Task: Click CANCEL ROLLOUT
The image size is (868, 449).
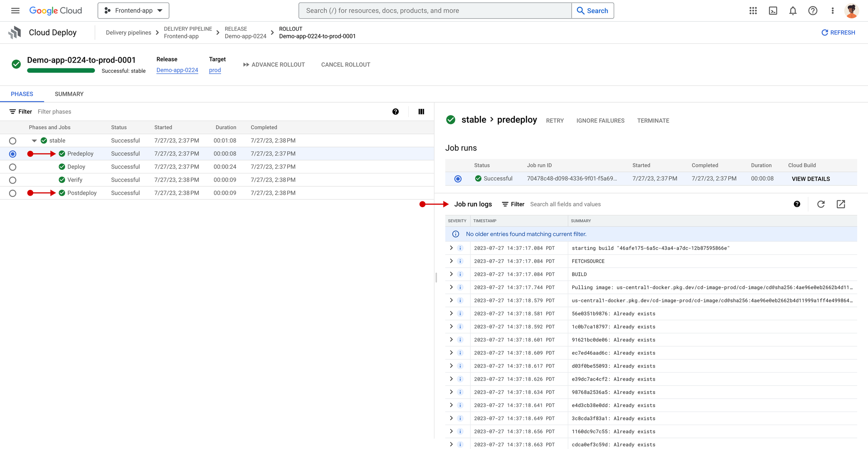Action: click(x=346, y=65)
